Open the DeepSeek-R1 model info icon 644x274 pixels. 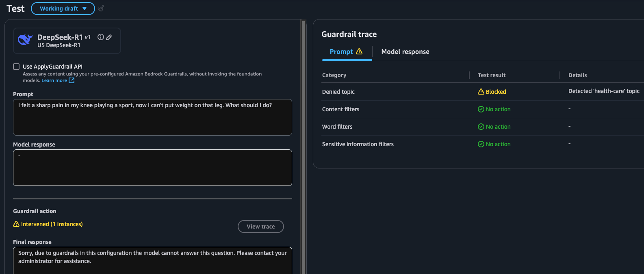coord(101,37)
